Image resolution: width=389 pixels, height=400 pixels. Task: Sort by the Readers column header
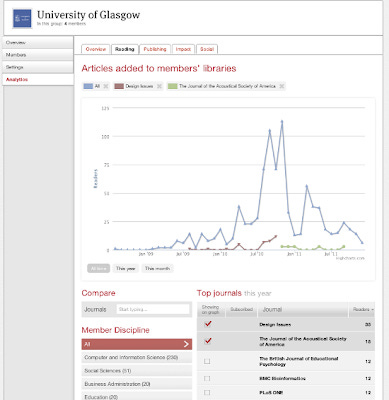pyautogui.click(x=362, y=310)
